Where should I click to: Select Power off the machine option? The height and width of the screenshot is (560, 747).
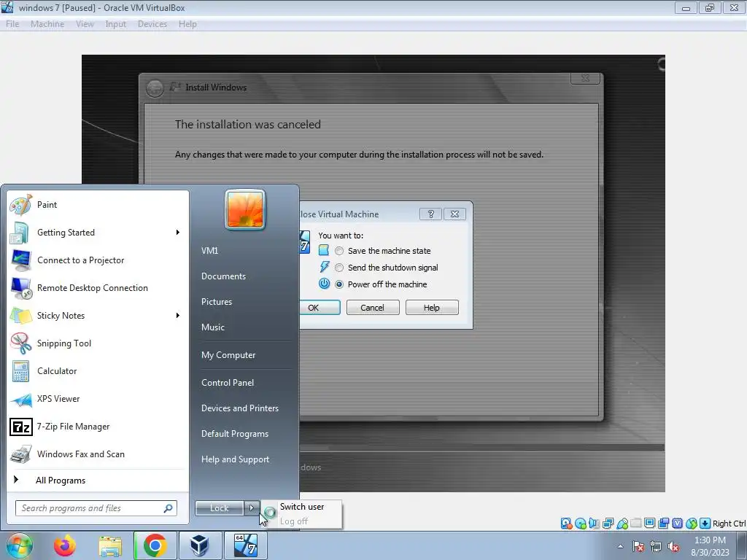pyautogui.click(x=339, y=284)
